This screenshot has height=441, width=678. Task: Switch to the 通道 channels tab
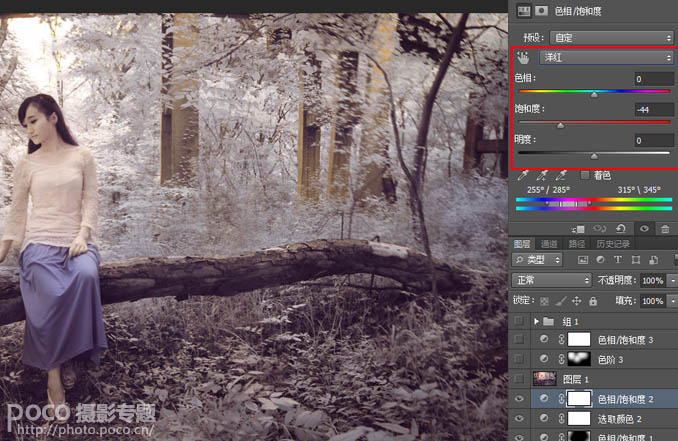(549, 243)
